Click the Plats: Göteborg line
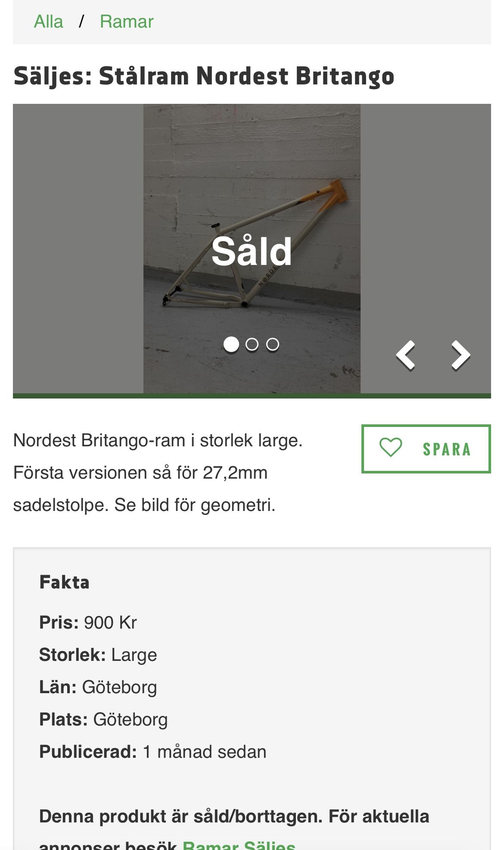 [x=103, y=719]
